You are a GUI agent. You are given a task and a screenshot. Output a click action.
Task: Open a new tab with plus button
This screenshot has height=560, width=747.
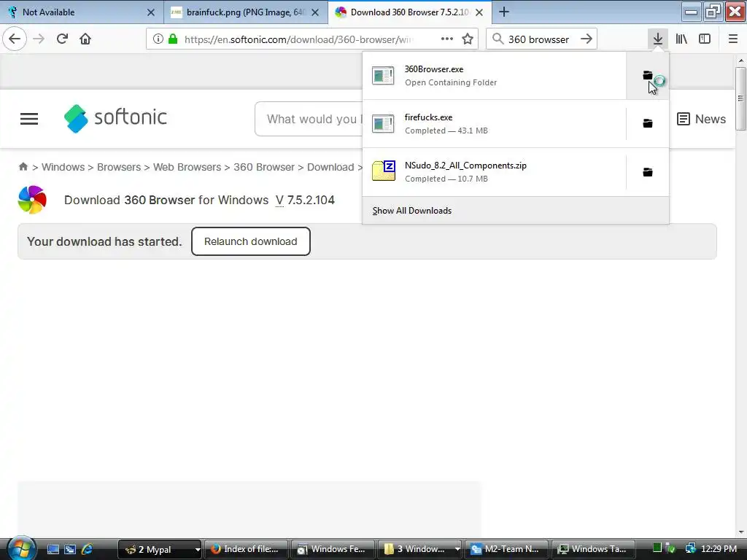point(504,12)
